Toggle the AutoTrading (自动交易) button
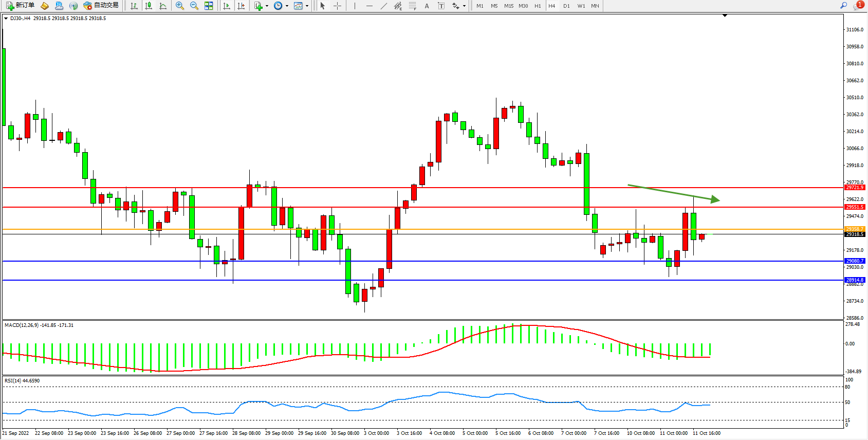 pyautogui.click(x=101, y=6)
